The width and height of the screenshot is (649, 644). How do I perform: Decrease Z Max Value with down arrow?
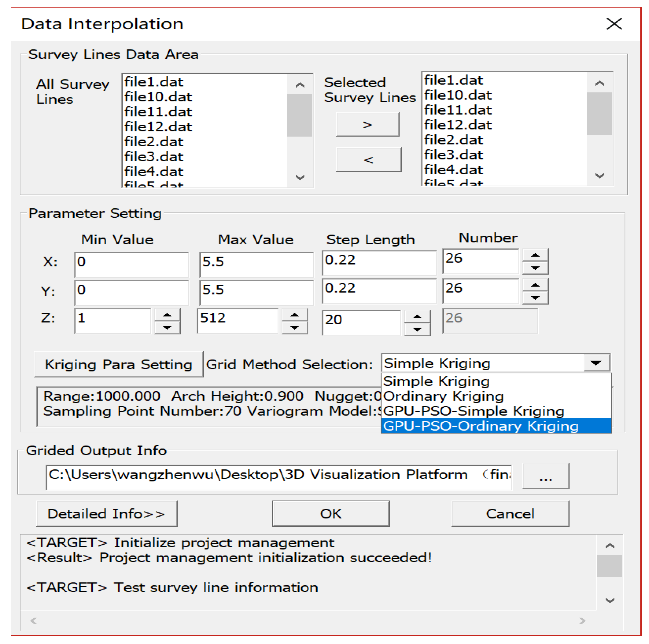295,328
